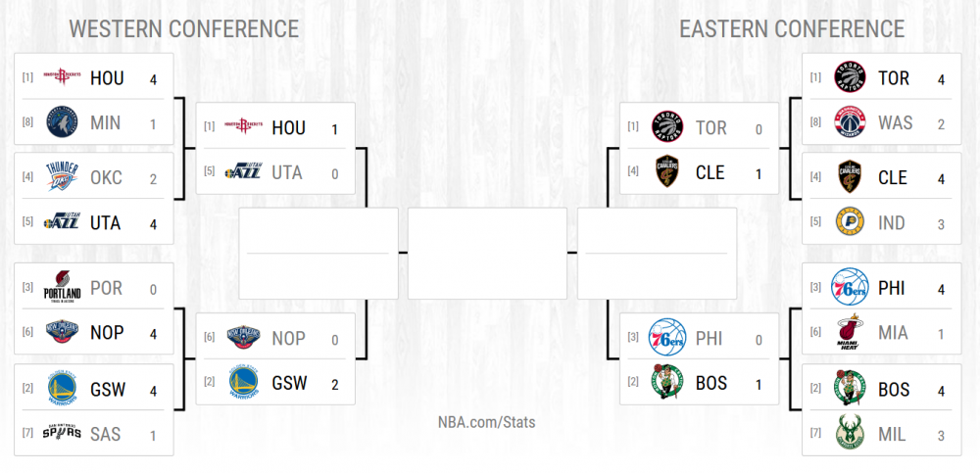Image resolution: width=980 pixels, height=473 pixels.
Task: Click the Miami Heat logo
Action: (849, 333)
